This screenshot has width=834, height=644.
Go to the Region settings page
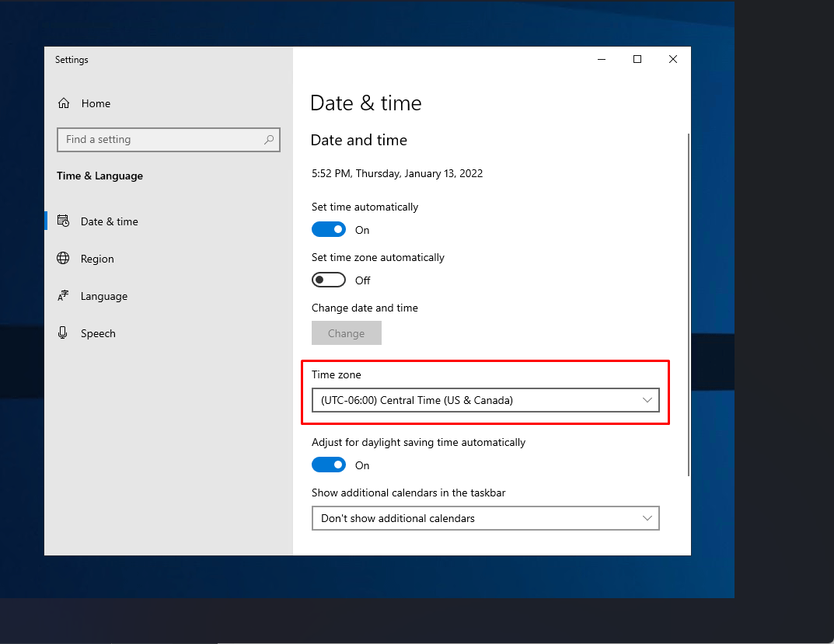(169, 259)
